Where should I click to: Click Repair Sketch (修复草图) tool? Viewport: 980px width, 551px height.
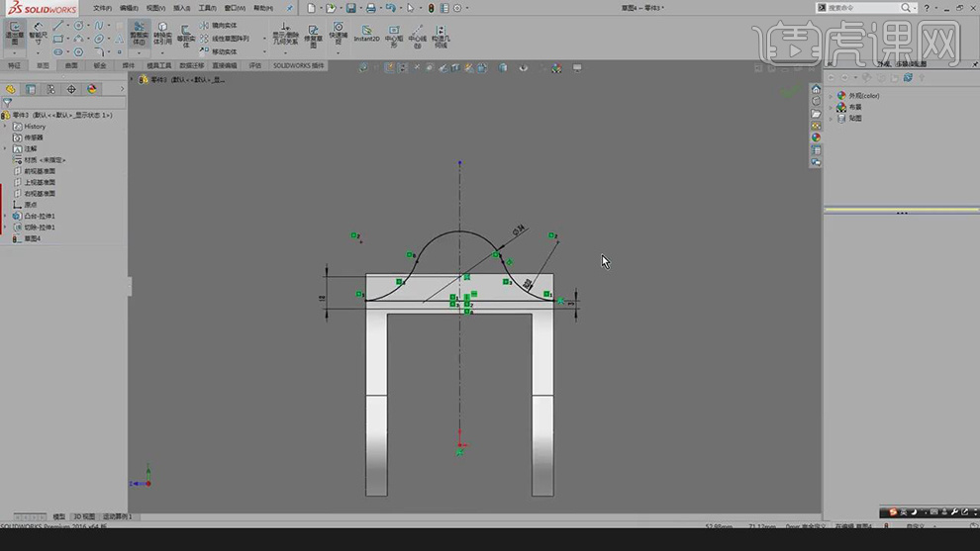pos(313,35)
